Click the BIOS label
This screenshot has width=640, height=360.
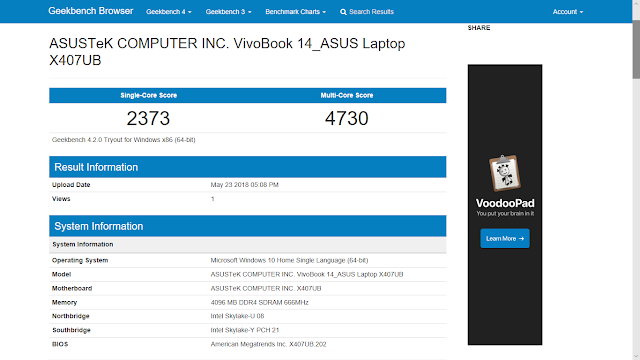[60, 344]
